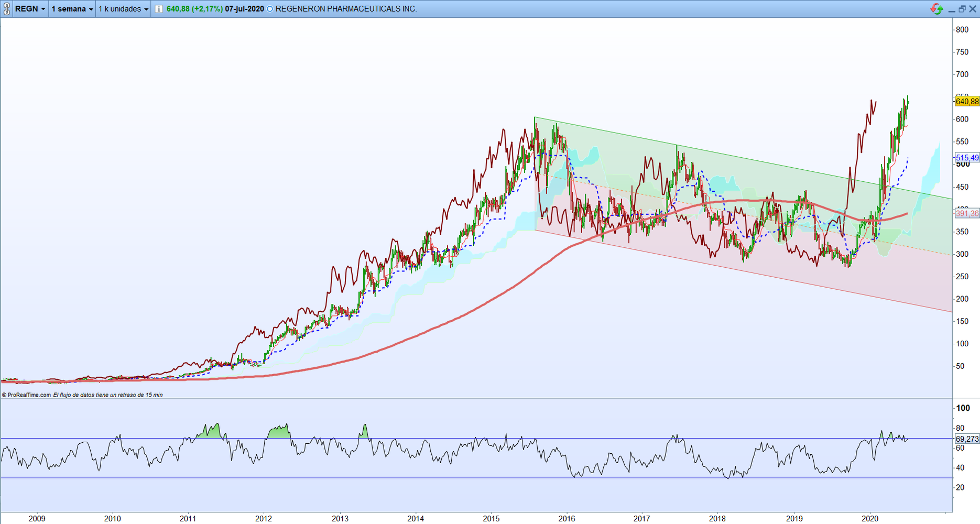Click the 2020 label on the time axis
The width and height of the screenshot is (980, 524).
pyautogui.click(x=870, y=519)
